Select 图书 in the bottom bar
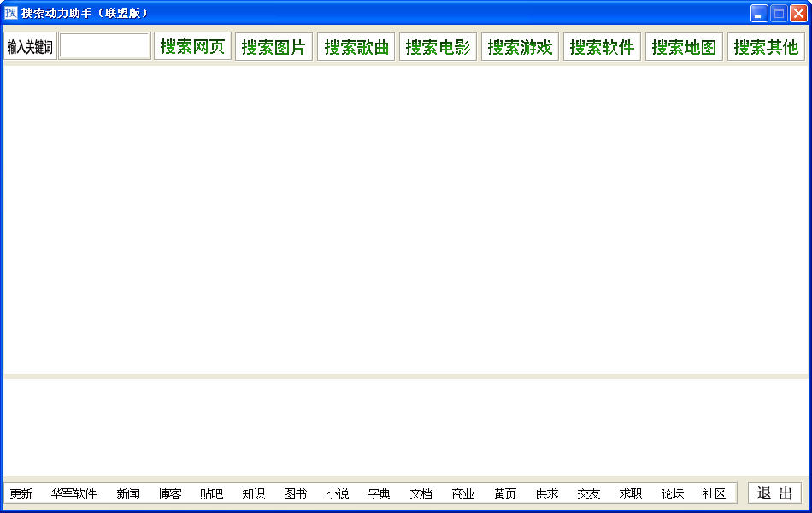812x513 pixels. pos(296,494)
